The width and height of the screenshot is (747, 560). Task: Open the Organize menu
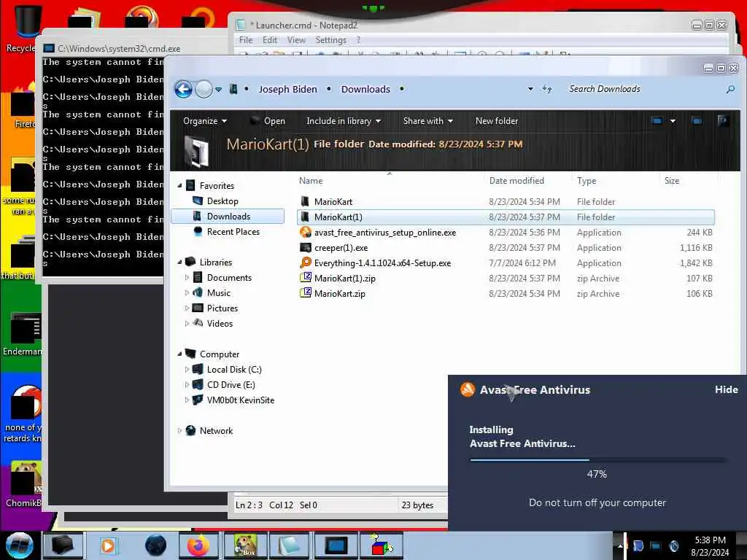[205, 121]
